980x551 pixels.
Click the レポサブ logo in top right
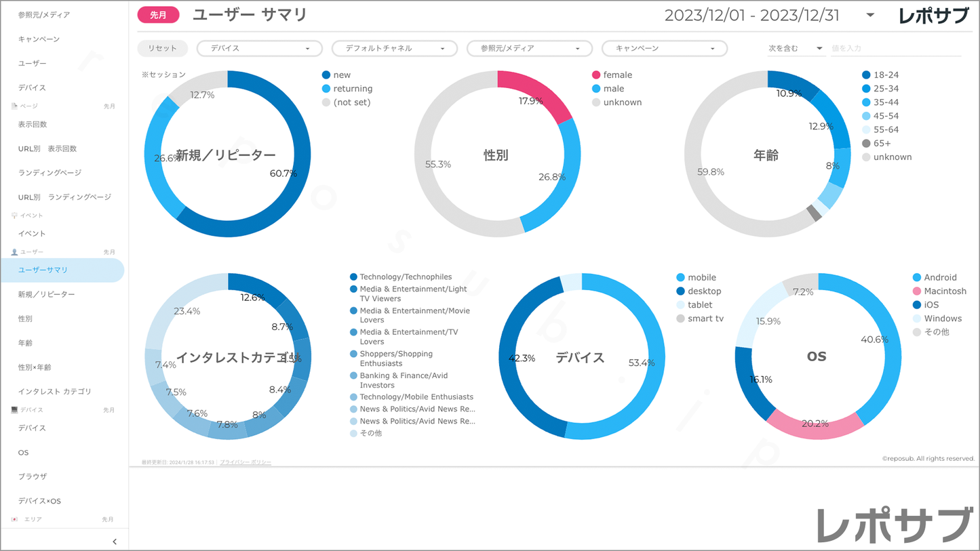(933, 16)
